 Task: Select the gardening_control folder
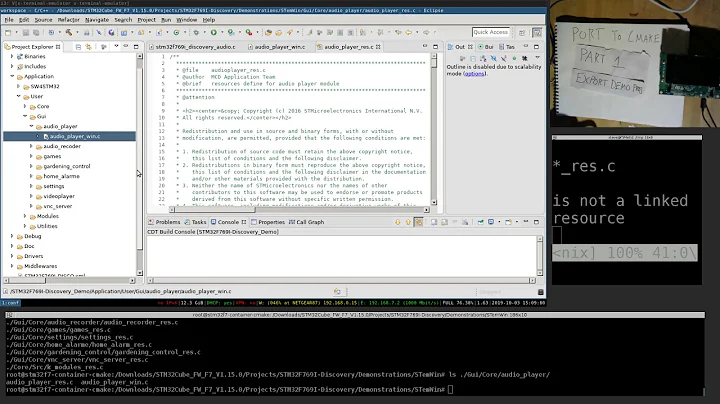pos(63,166)
